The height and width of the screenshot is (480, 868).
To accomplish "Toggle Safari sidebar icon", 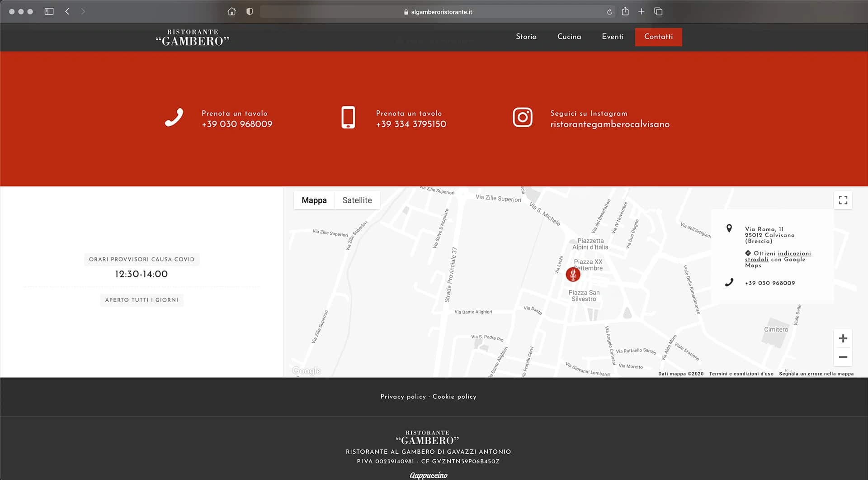I will [49, 11].
